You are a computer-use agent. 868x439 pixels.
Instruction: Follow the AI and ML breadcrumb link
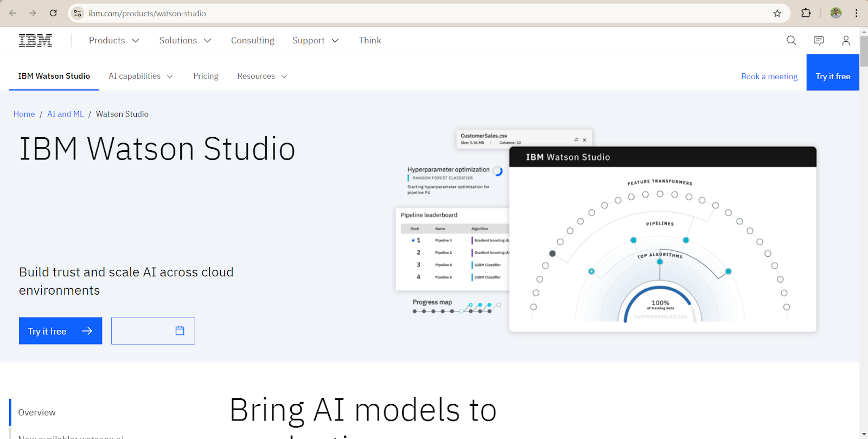pyautogui.click(x=66, y=114)
